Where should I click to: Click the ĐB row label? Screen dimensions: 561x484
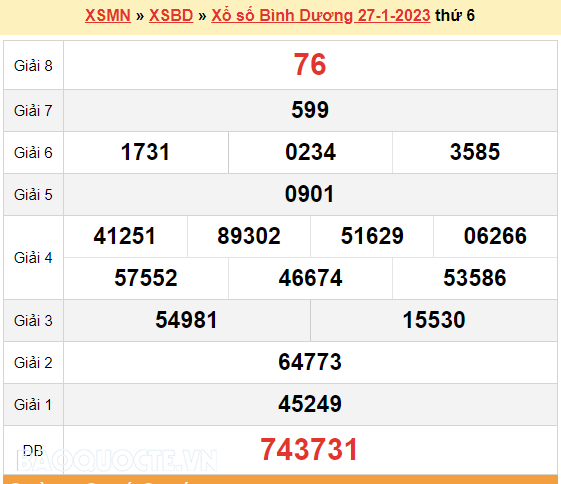point(33,450)
